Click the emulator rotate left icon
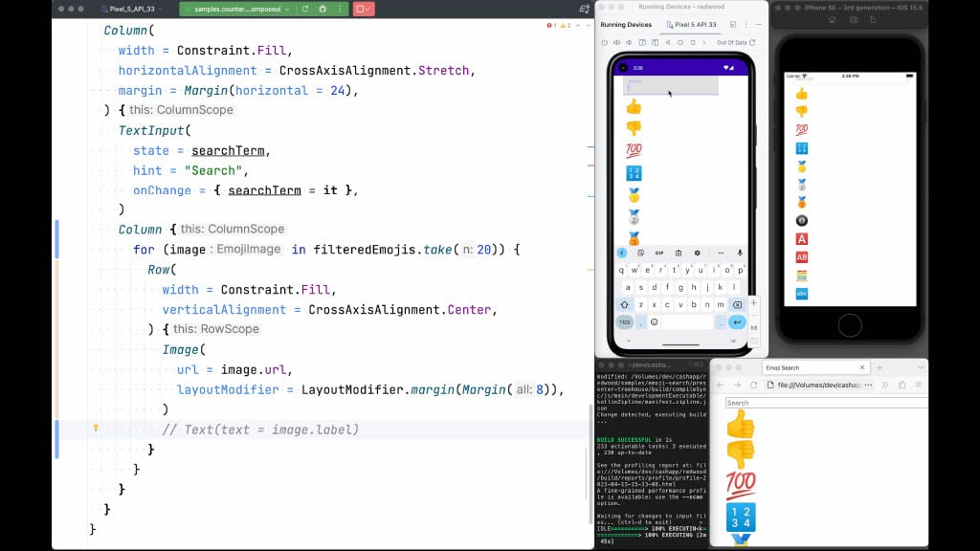 [642, 42]
